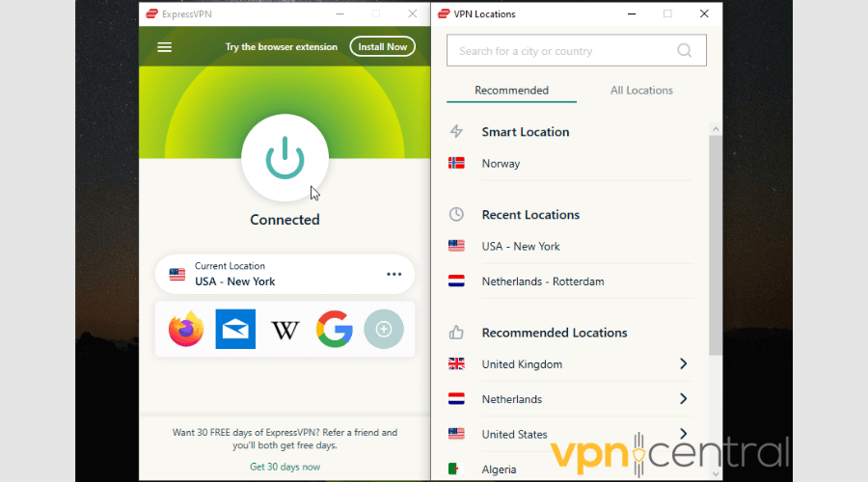Image resolution: width=868 pixels, height=482 pixels.
Task: Click the Install Now button
Action: coord(383,47)
